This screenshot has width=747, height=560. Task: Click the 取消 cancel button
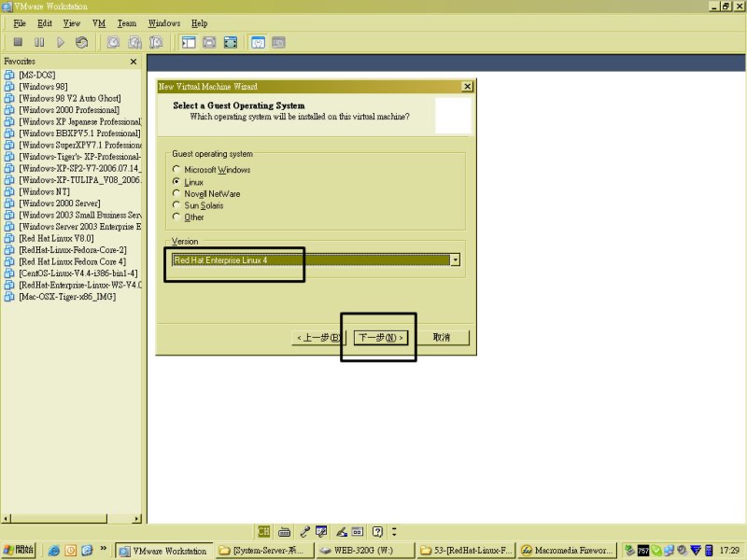coord(442,338)
